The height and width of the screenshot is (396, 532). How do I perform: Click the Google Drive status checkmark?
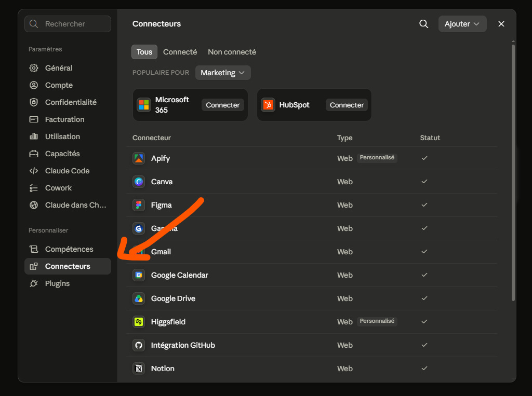point(424,298)
